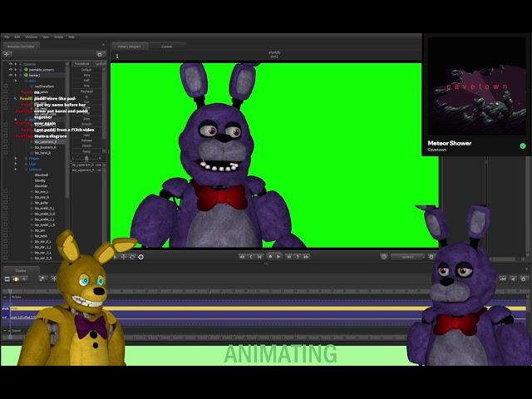Viewport: 532px width, 399px height.
Task: Open the Edit menu
Action: point(17,37)
